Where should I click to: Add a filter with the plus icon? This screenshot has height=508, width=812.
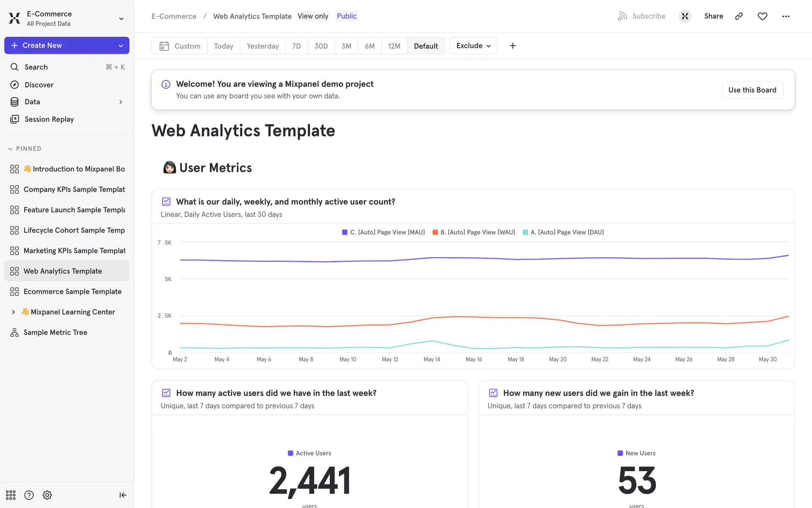pos(513,46)
